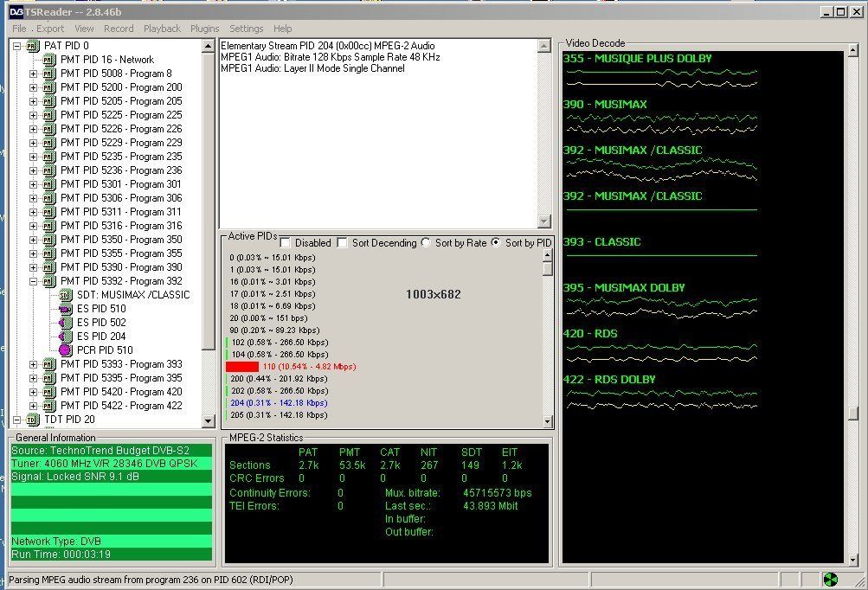
Task: Select the 390 - MUSIMAX channel entry
Action: point(605,104)
